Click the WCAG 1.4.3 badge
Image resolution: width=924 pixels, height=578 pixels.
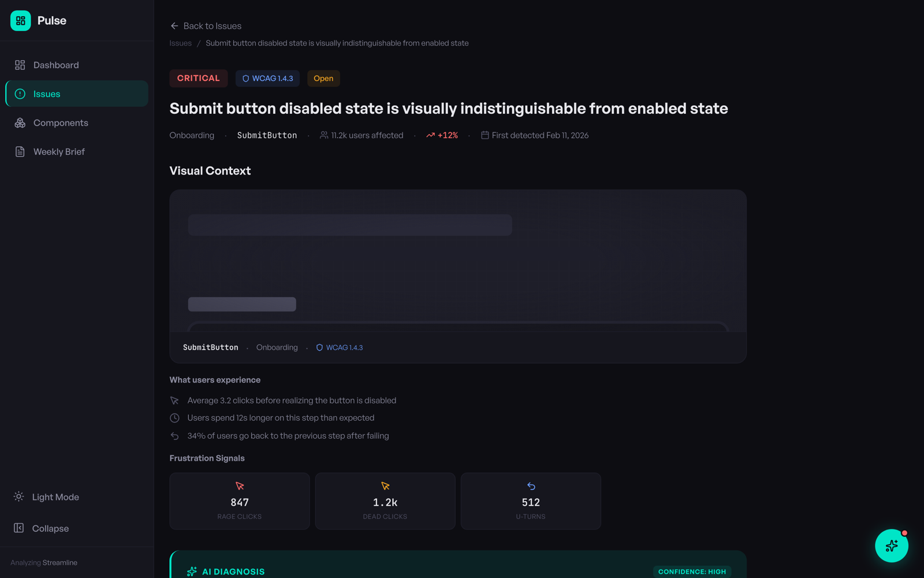coord(267,78)
